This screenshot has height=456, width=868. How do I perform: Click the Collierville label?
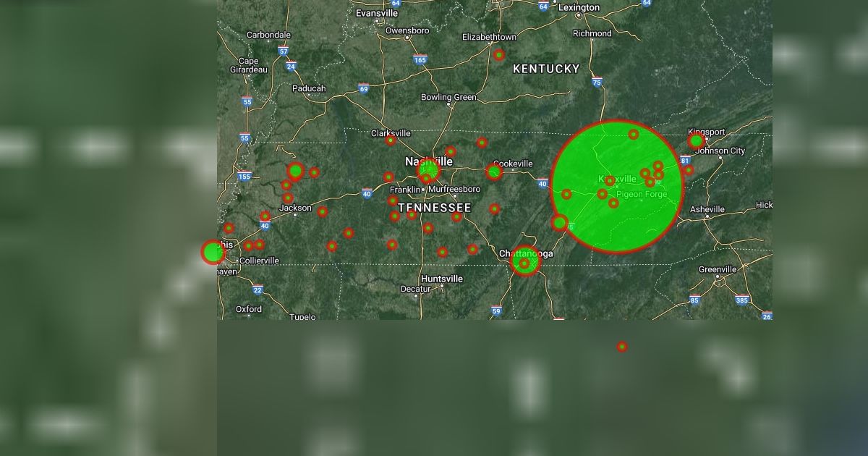(x=259, y=261)
